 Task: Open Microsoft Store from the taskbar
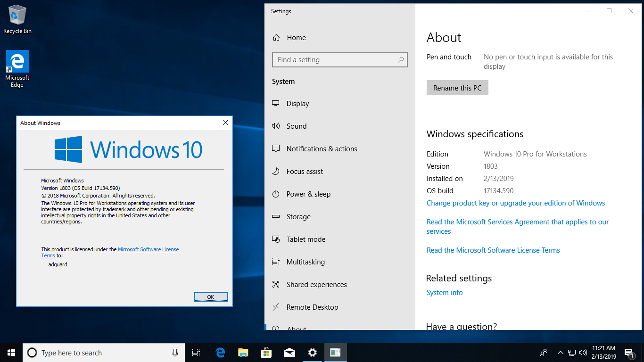(266, 353)
